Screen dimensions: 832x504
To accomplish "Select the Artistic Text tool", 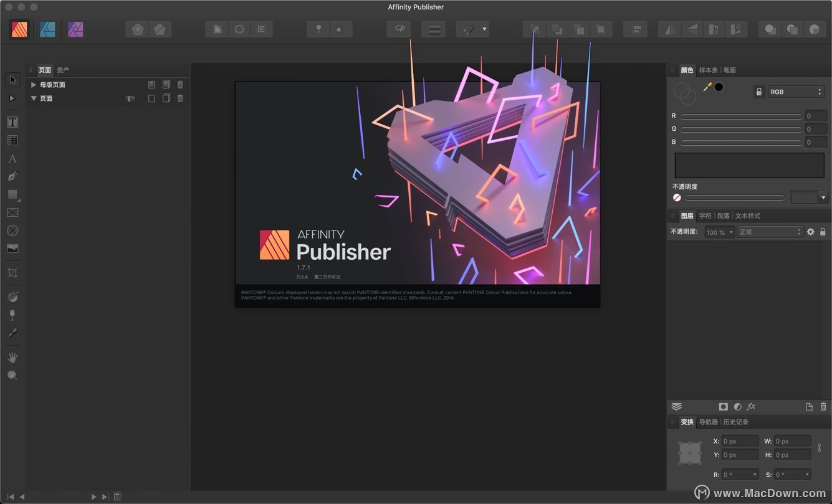I will 12,159.
